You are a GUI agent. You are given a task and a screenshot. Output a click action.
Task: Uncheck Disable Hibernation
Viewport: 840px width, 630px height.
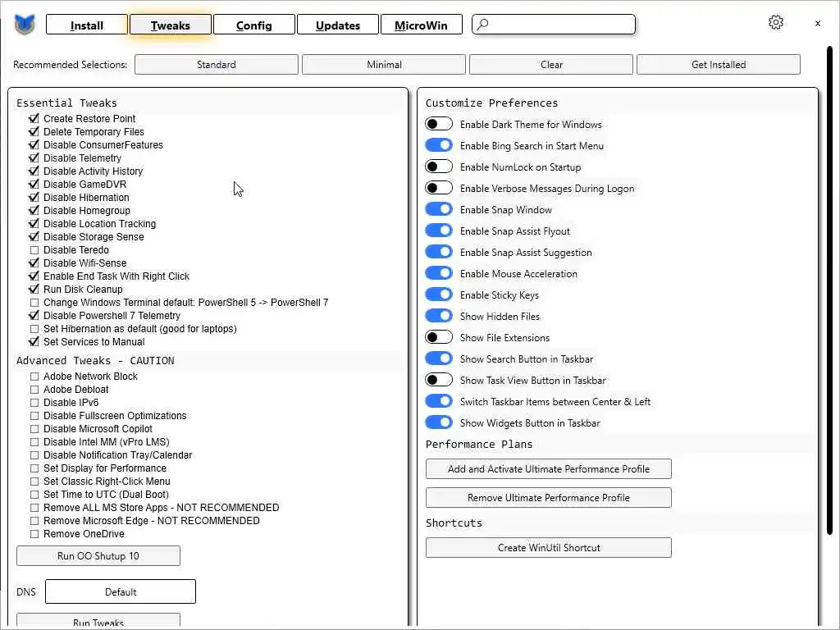[34, 197]
